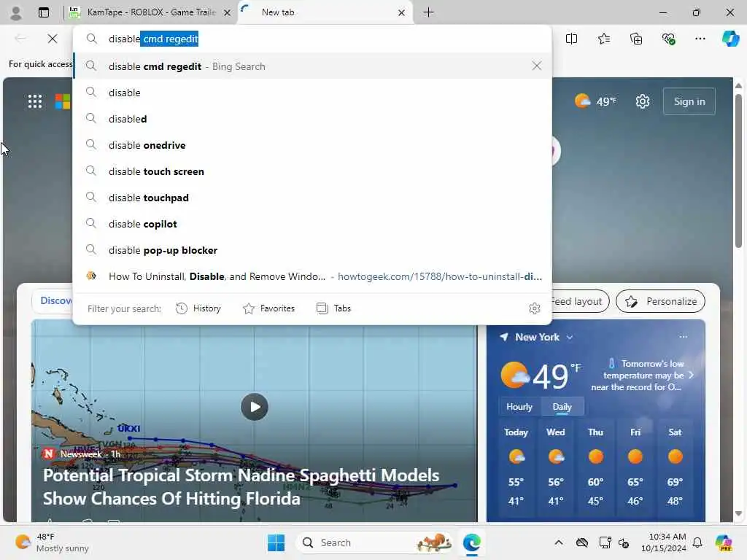Click the address bar text field

point(312,39)
